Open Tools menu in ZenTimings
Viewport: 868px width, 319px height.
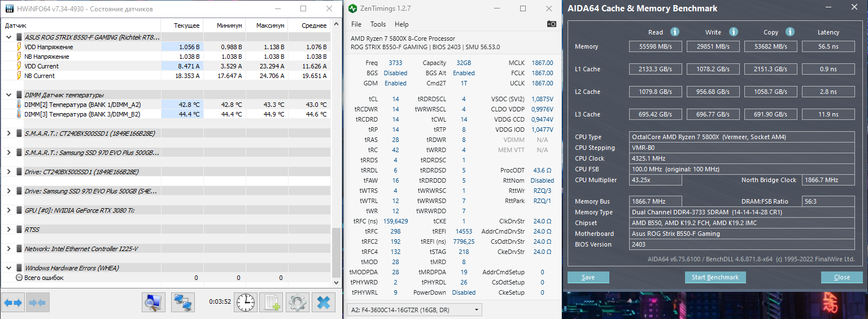(378, 24)
